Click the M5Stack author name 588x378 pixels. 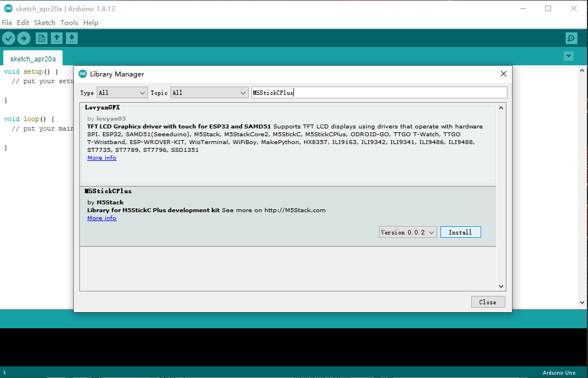click(x=110, y=202)
